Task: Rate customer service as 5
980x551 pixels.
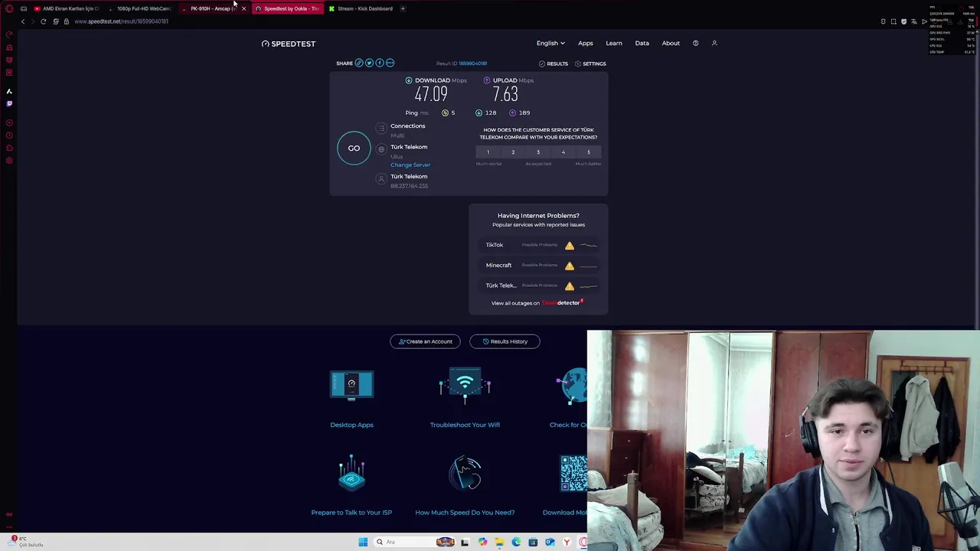Action: 589,152
